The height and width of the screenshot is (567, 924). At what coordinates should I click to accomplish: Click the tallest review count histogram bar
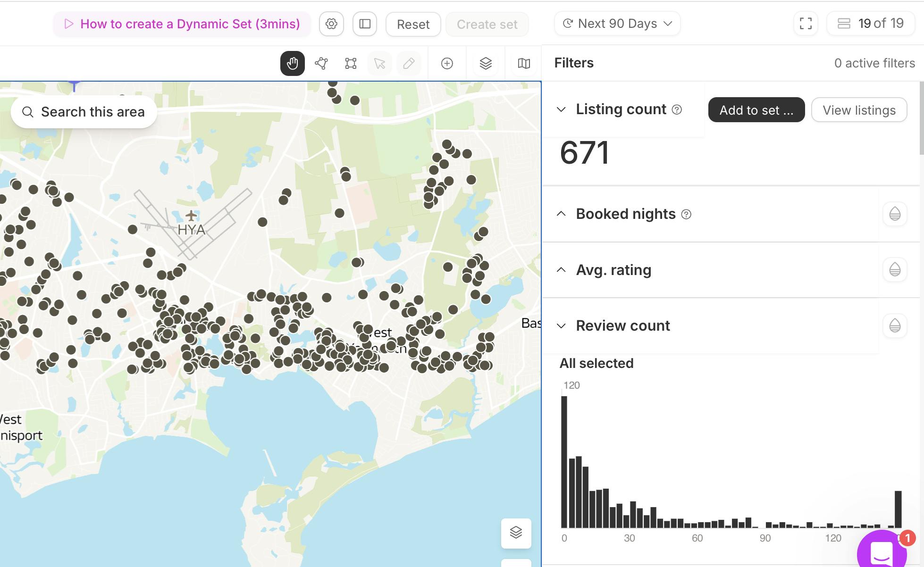click(x=564, y=461)
